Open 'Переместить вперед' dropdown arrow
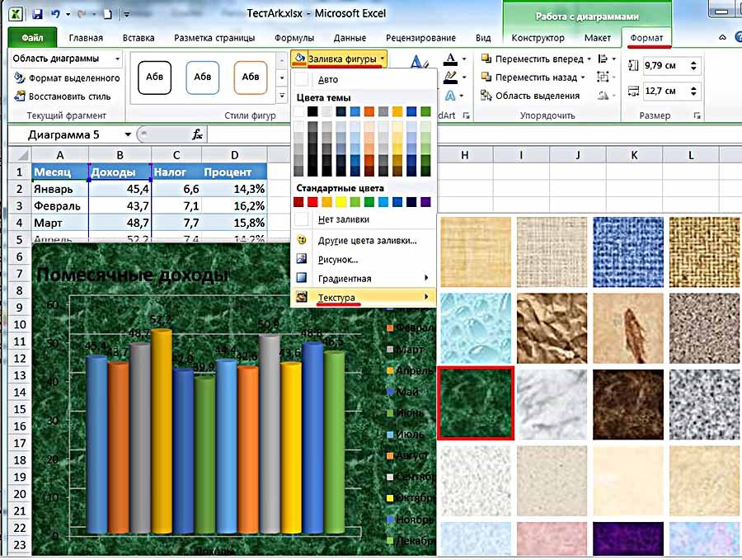The width and height of the screenshot is (742, 560). click(589, 59)
